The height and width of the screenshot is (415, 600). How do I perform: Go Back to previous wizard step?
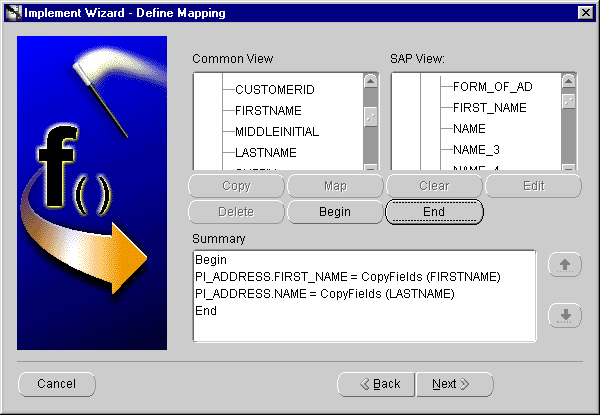[x=376, y=384]
